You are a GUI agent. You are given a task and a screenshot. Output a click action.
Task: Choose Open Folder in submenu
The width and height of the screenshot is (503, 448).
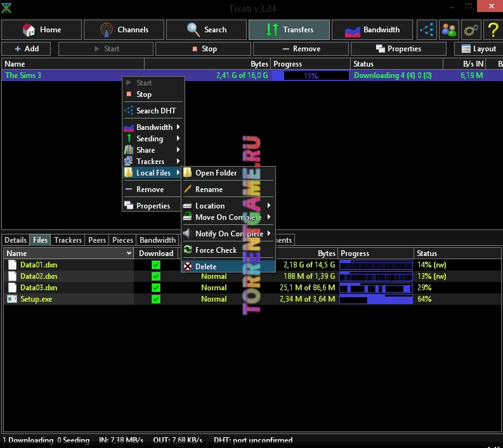(x=228, y=173)
